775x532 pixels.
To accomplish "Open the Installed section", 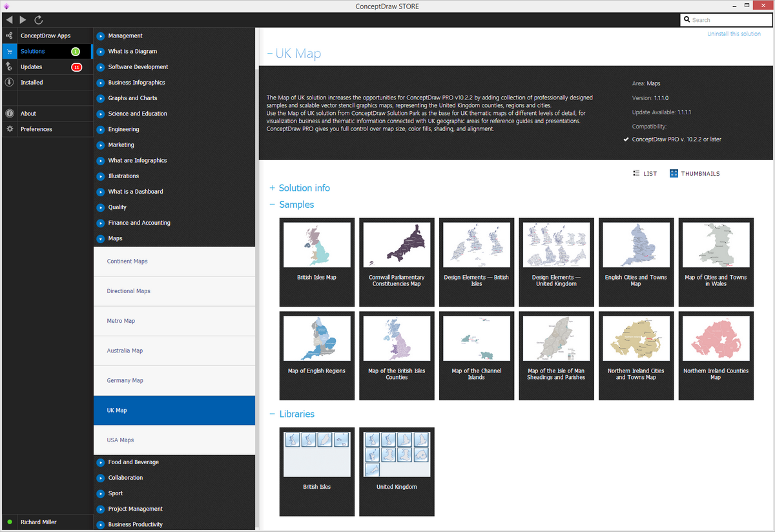I will pos(32,83).
